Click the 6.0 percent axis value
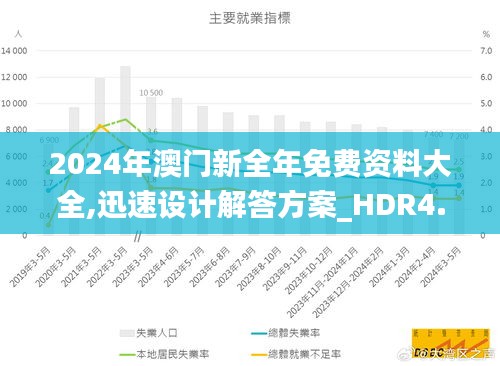Image resolution: width=500 pixels, height=366 pixels. click(486, 77)
